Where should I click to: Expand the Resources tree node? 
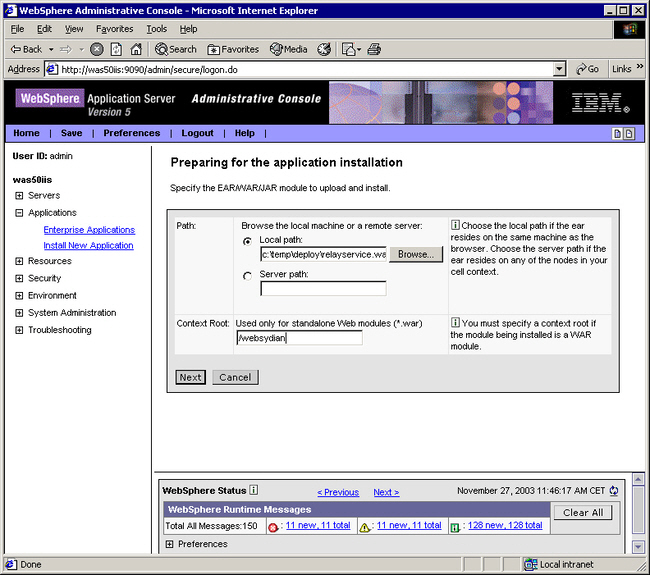(x=19, y=261)
